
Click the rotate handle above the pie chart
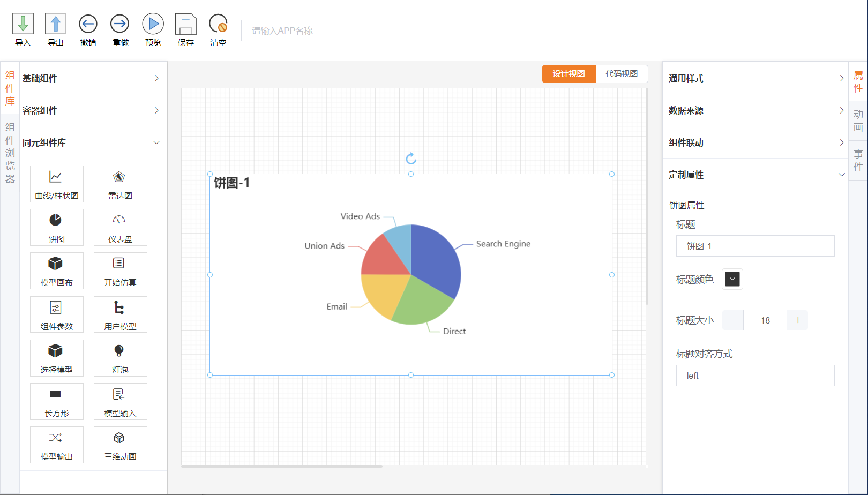pyautogui.click(x=411, y=159)
